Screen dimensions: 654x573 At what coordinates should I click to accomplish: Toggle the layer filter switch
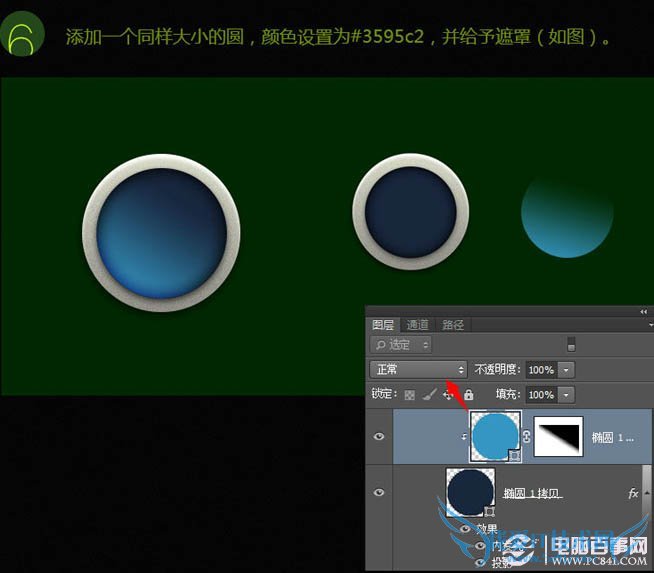click(571, 344)
